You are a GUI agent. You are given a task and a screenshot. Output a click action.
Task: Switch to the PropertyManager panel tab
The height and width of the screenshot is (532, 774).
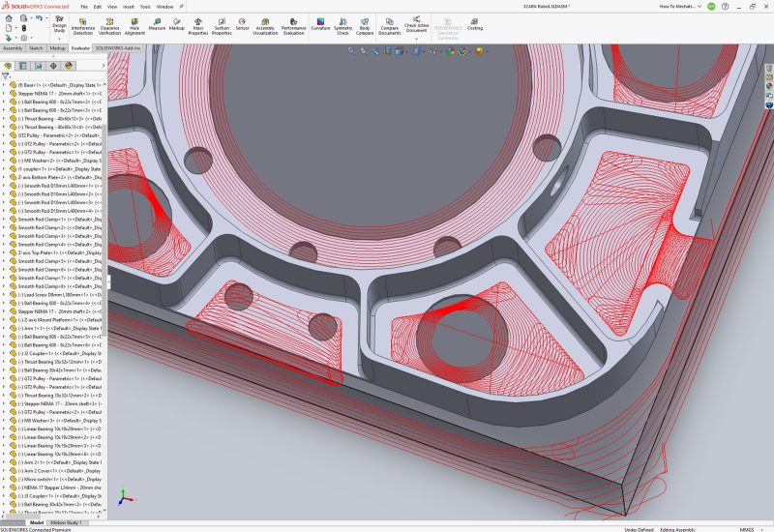pos(22,66)
